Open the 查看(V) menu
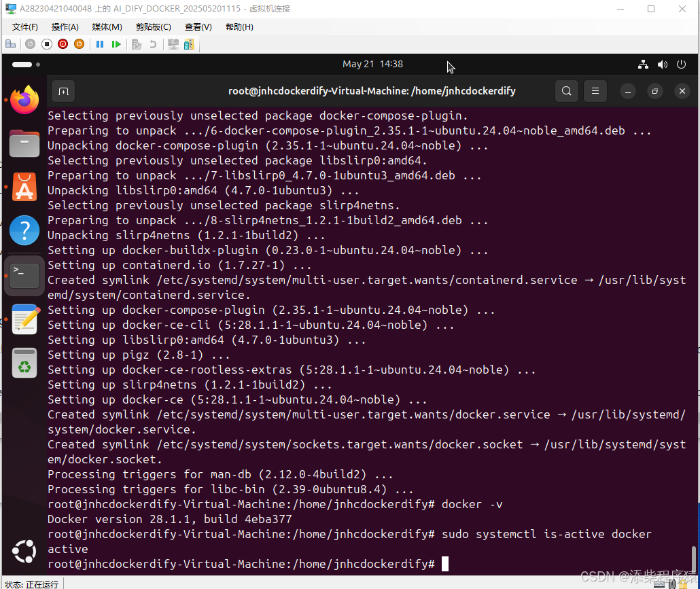Viewport: 700px width, 589px height. point(198,27)
